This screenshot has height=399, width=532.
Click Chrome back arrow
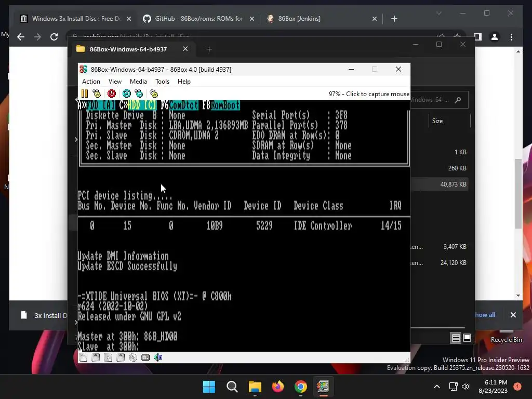tap(21, 37)
